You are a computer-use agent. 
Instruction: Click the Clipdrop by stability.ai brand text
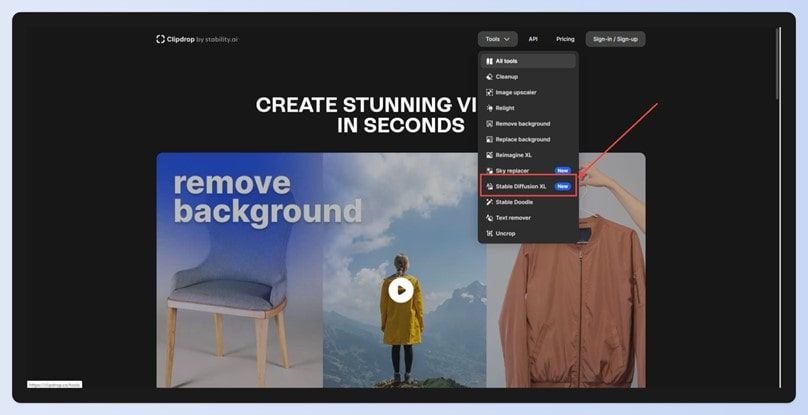[203, 39]
